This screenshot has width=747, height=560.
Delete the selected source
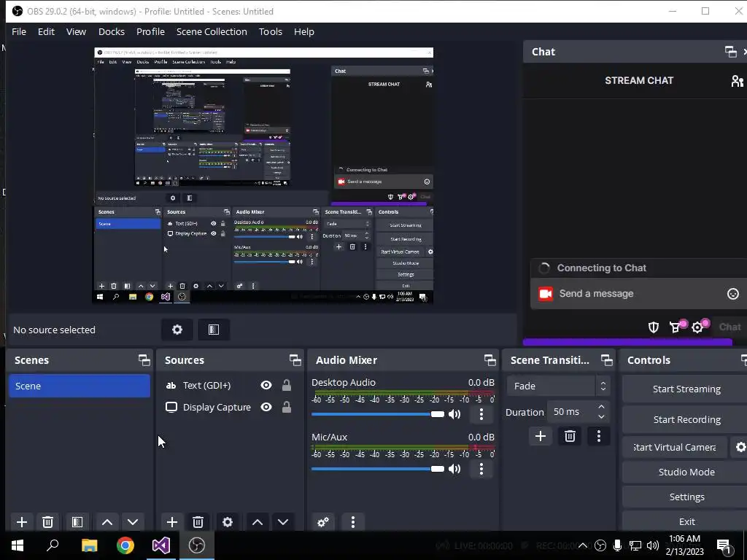(x=198, y=522)
